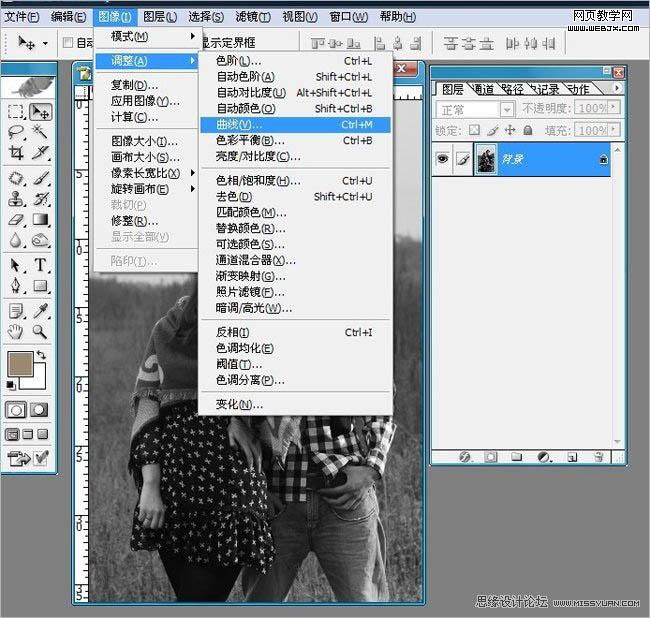Create new adjustment layer icon
Image resolution: width=650 pixels, height=618 pixels.
click(543, 457)
